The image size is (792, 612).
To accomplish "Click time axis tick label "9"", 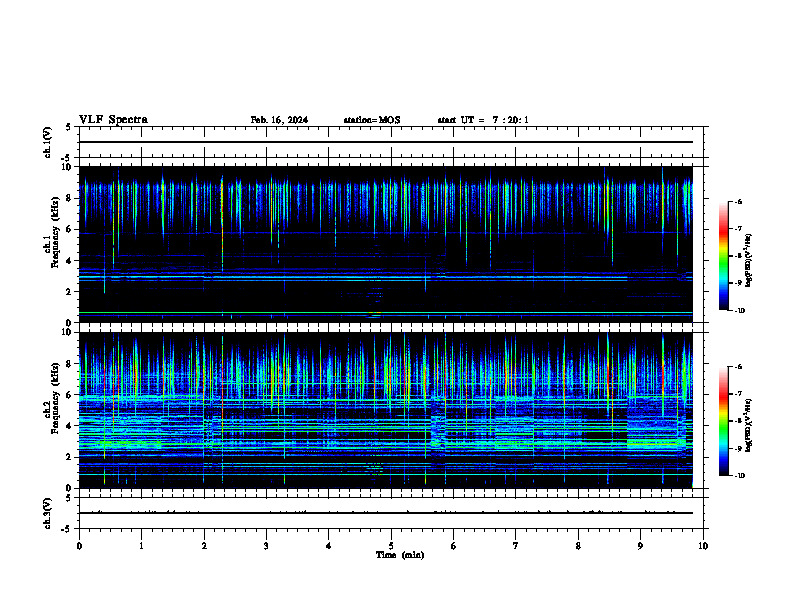I will tap(640, 546).
